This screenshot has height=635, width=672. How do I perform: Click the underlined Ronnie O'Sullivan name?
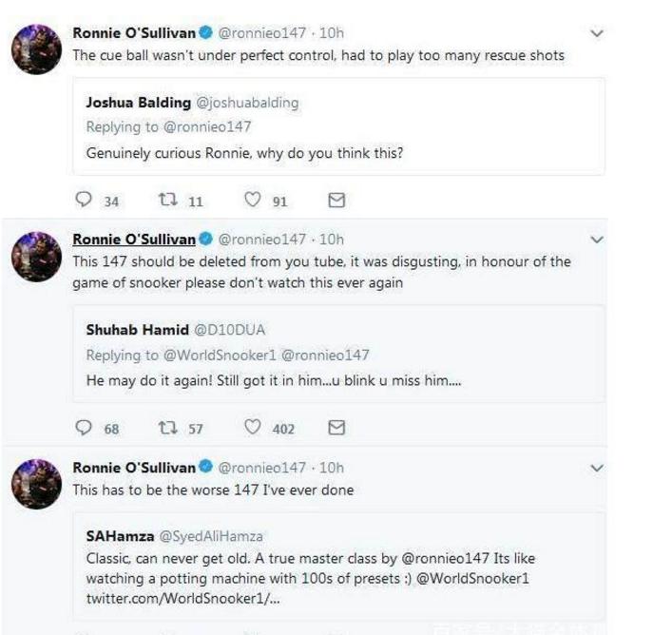[x=134, y=239]
